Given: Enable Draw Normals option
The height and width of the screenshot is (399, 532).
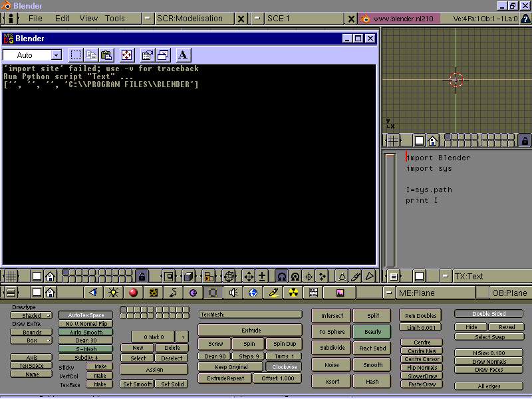Looking at the screenshot, I should 489,362.
